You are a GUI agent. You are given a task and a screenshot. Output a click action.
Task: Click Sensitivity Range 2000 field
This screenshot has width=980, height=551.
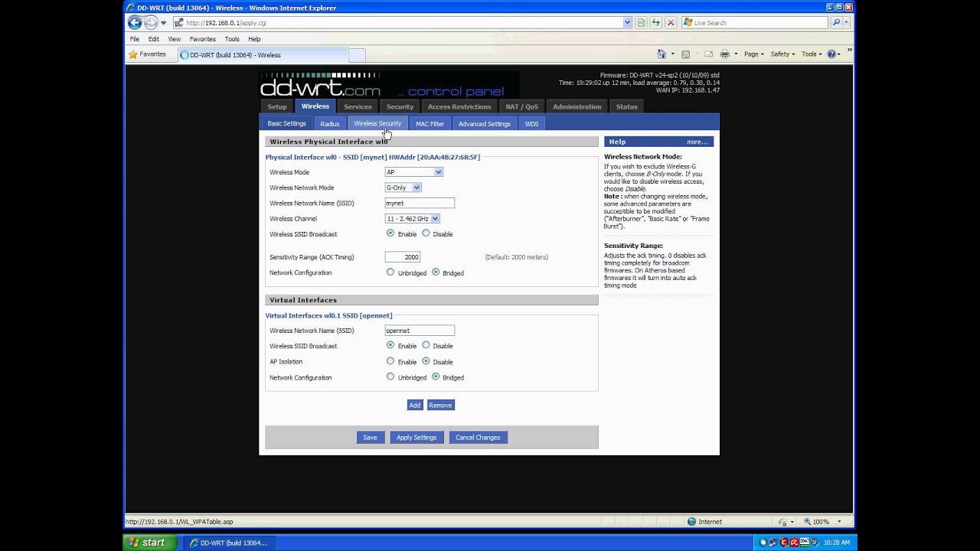pyautogui.click(x=403, y=257)
